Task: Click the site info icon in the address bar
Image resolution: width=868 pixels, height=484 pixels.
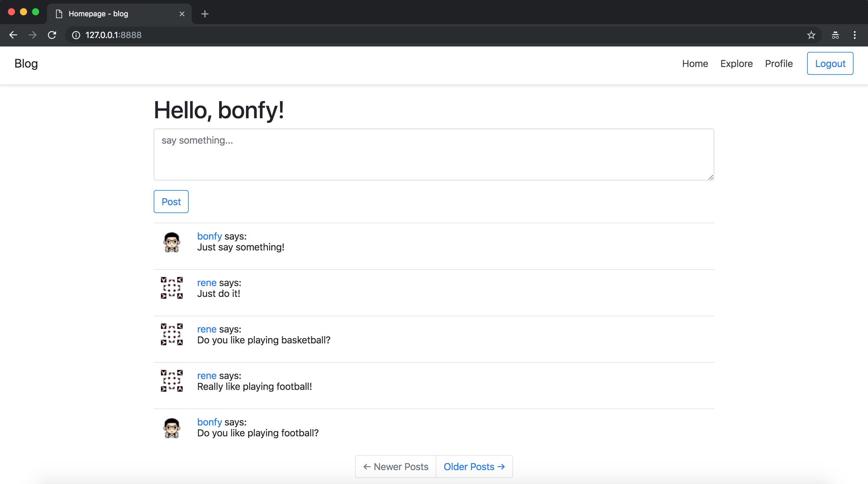Action: click(x=76, y=35)
